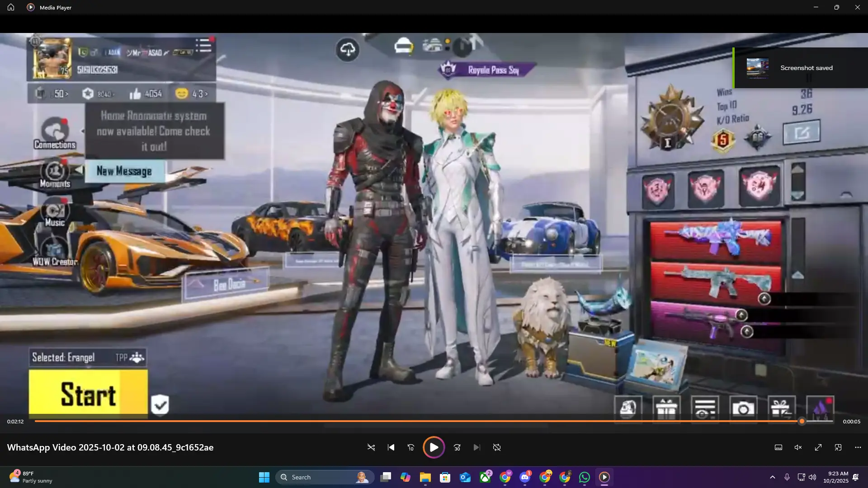This screenshot has width=868, height=488.
Task: Go to Media Player home
Action: [x=11, y=7]
